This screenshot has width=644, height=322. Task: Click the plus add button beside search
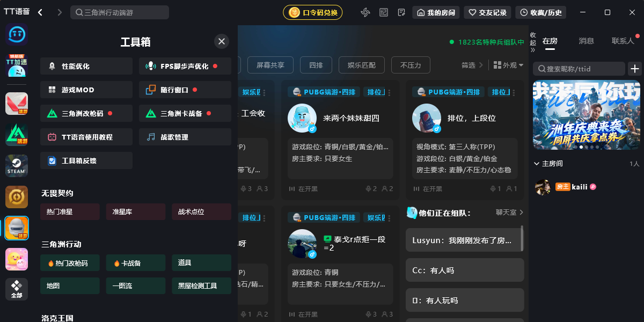tap(635, 69)
